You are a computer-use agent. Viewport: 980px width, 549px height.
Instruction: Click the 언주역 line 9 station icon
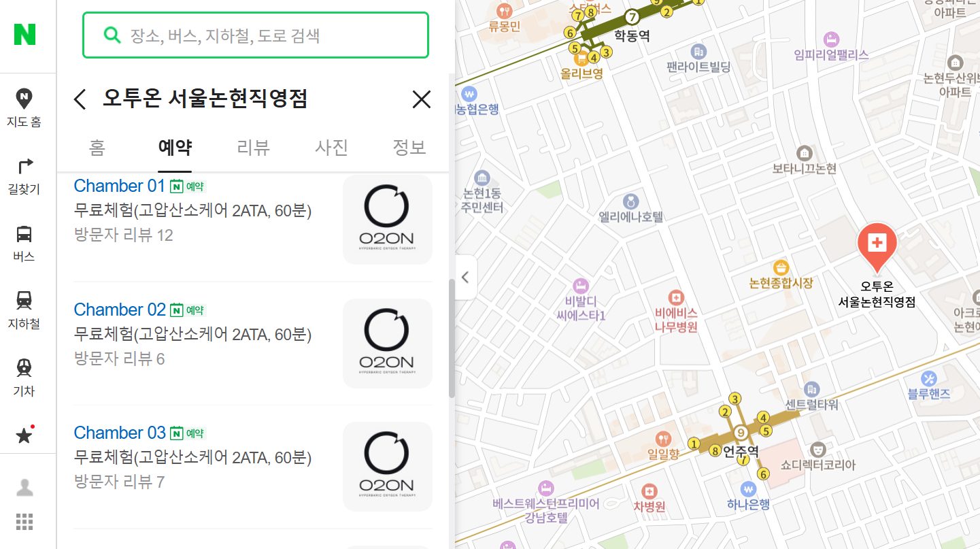click(741, 433)
